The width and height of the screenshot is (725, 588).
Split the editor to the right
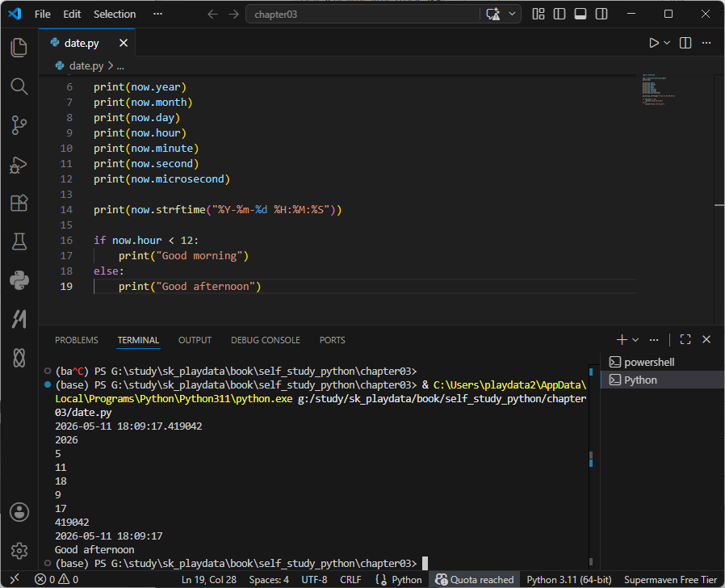(x=685, y=43)
